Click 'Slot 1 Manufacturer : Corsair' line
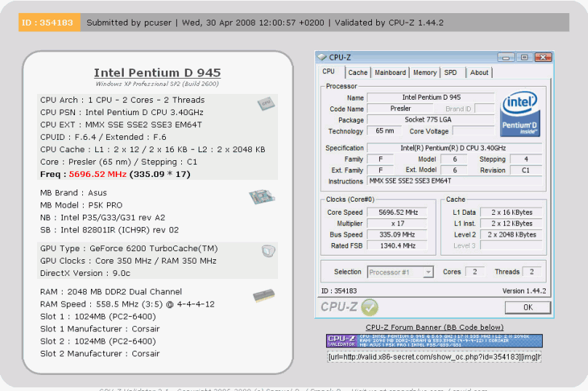Viewport: 588px width, 391px height. [x=100, y=329]
